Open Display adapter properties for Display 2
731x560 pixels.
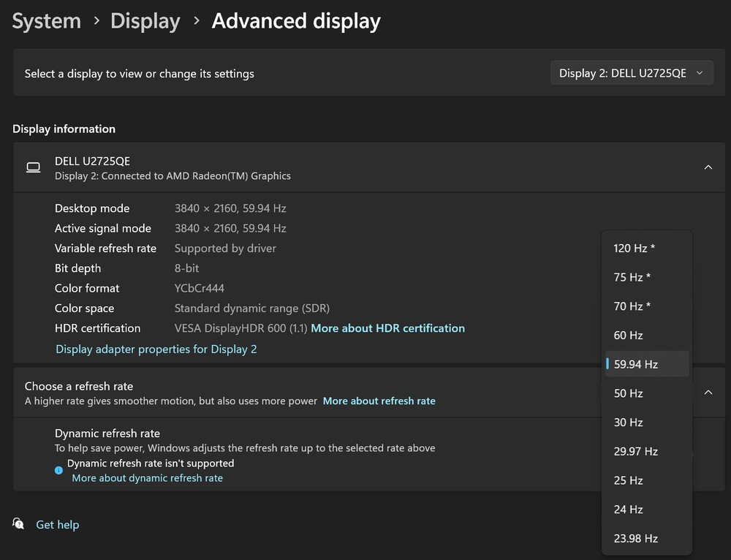coord(156,349)
